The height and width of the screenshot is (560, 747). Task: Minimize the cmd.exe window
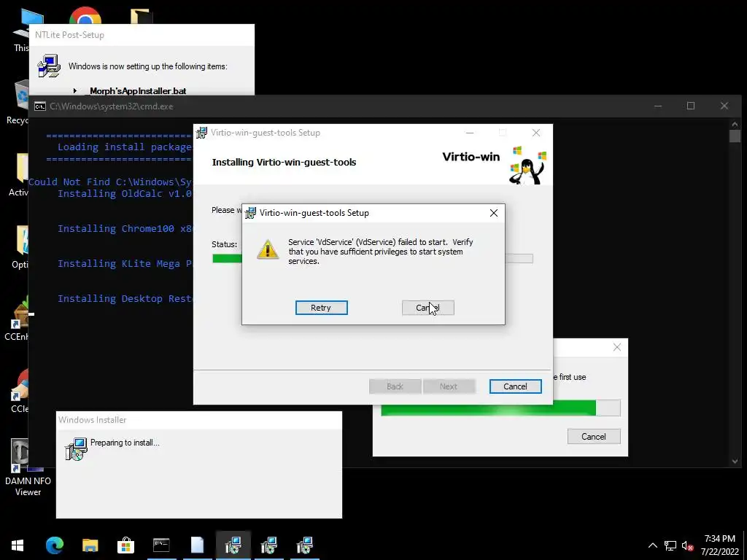[x=658, y=106]
